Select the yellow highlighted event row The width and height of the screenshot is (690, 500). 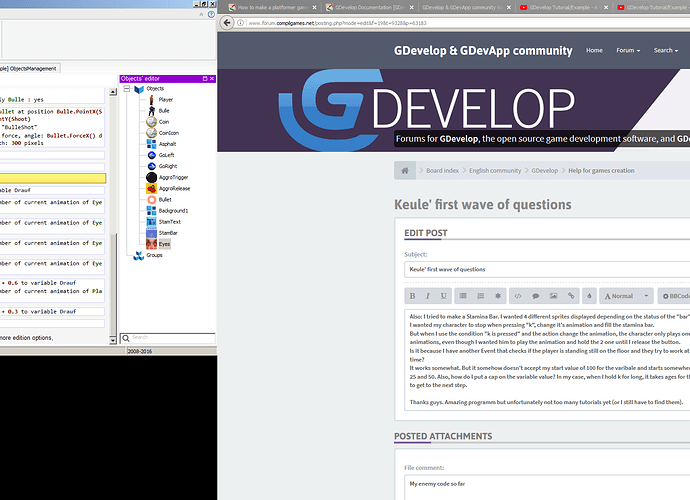click(x=53, y=178)
